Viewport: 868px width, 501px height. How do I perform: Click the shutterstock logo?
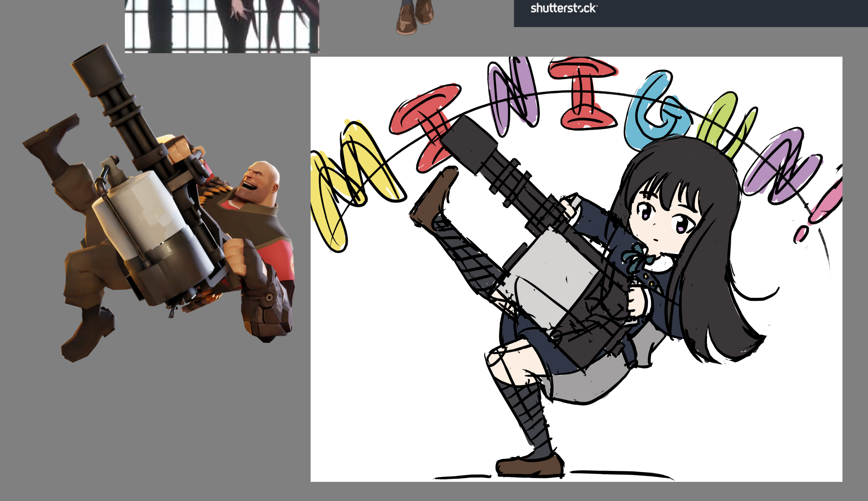coord(564,8)
